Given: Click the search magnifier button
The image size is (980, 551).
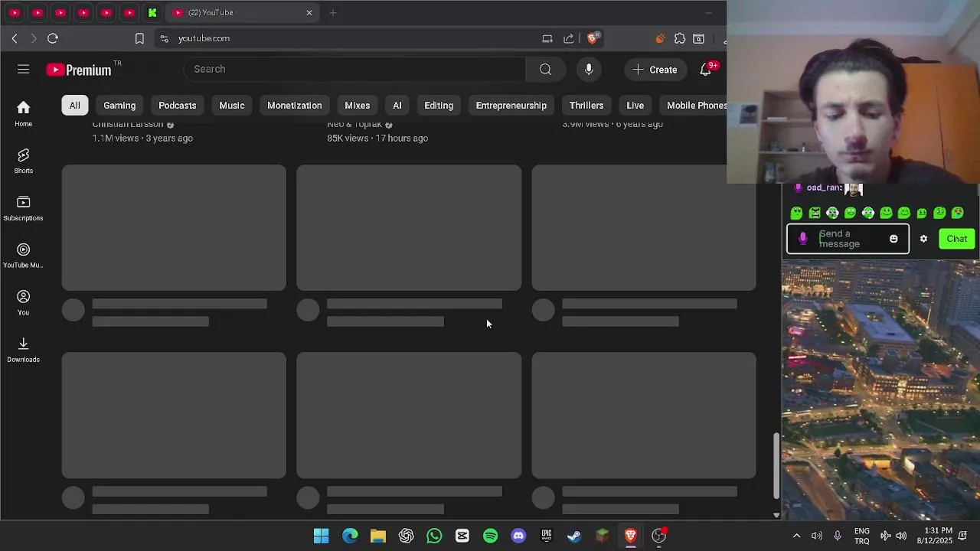Looking at the screenshot, I should click(545, 70).
